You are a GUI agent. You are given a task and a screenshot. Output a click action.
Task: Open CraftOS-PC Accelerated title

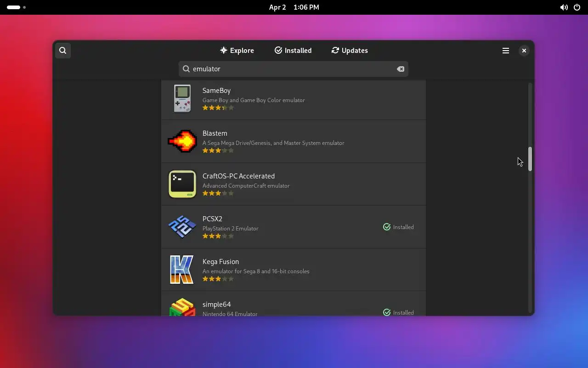238,176
